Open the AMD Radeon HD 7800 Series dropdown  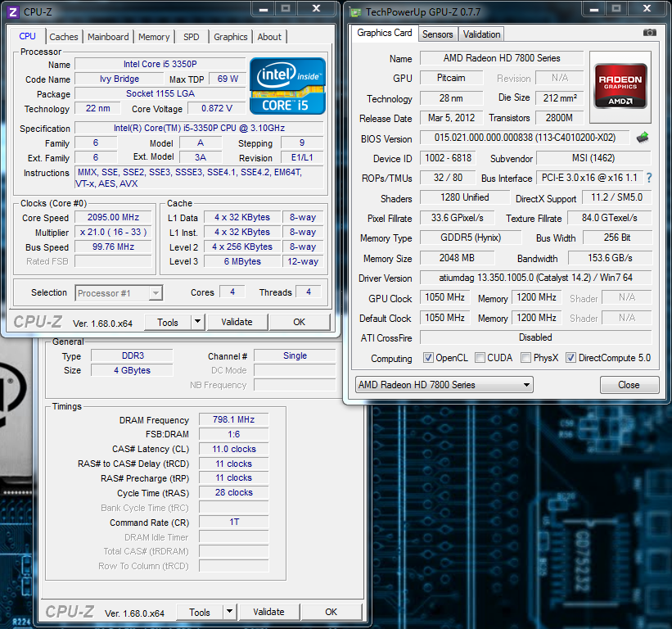444,385
